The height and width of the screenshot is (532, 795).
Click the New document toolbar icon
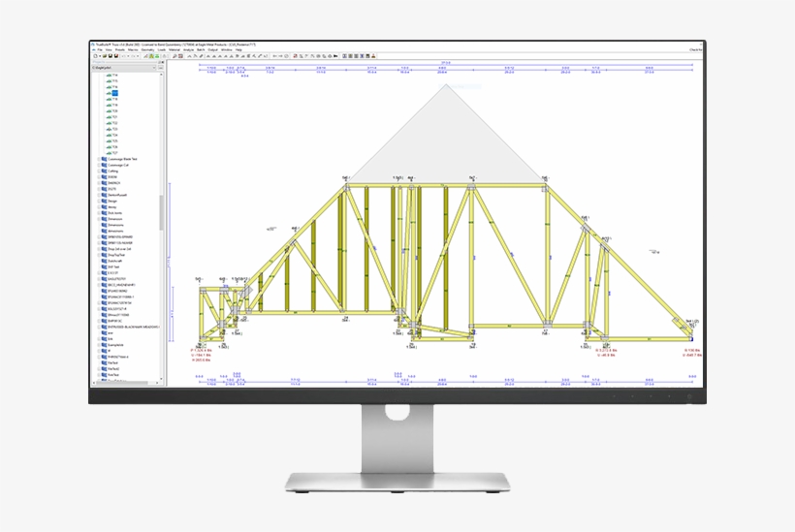point(95,56)
